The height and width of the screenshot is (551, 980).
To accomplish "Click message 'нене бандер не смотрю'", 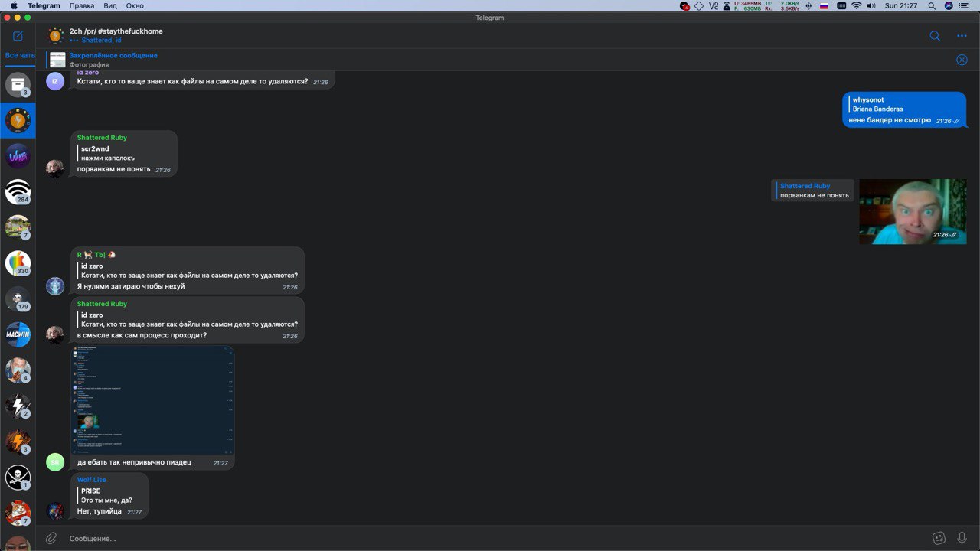I will coord(890,120).
